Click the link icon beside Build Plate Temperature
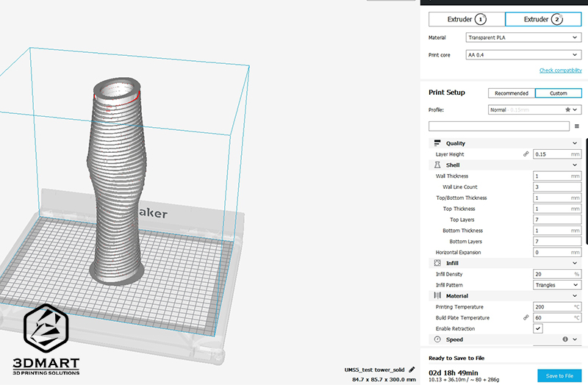Screen dimensions: 588x385 [x=526, y=317]
